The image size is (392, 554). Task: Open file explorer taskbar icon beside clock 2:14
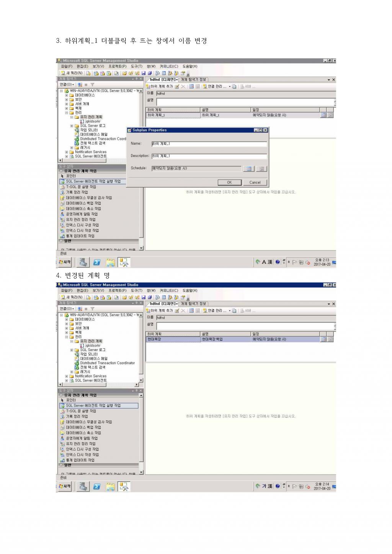coord(110,486)
